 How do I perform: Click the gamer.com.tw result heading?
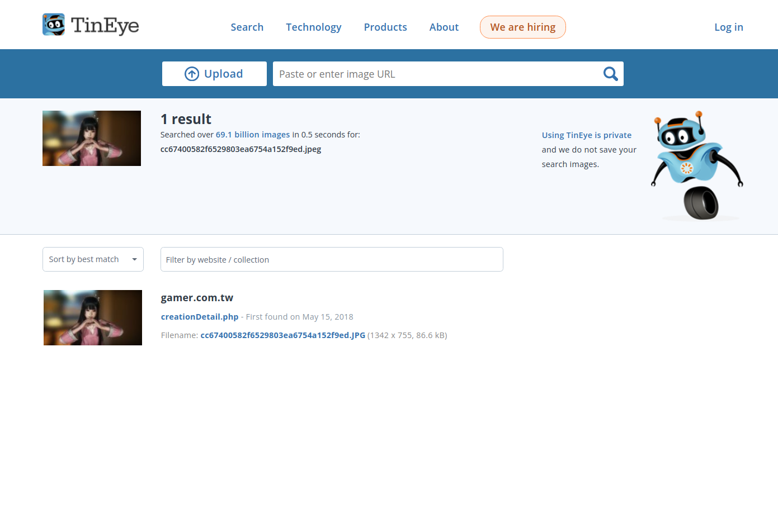[x=197, y=298]
